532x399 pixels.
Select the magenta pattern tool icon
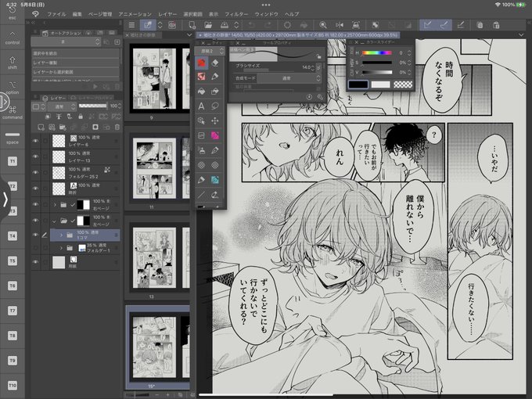[215, 135]
